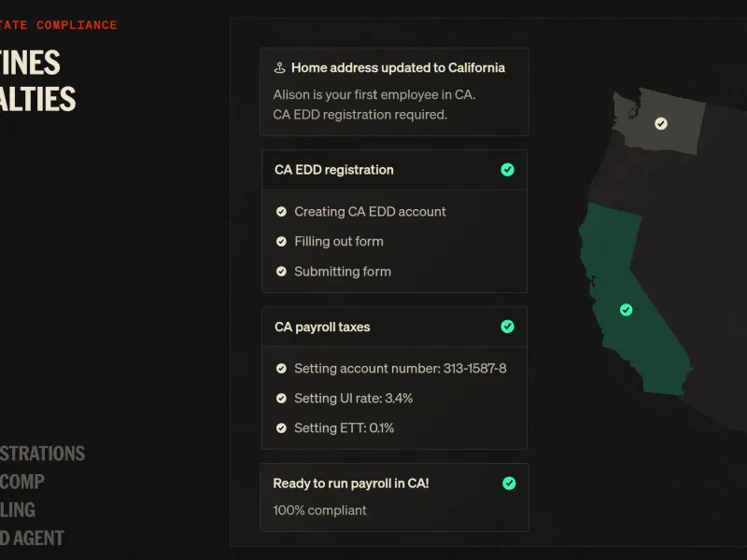Open the Home address updated to California card
Screen dimensions: 747x560
[394, 91]
